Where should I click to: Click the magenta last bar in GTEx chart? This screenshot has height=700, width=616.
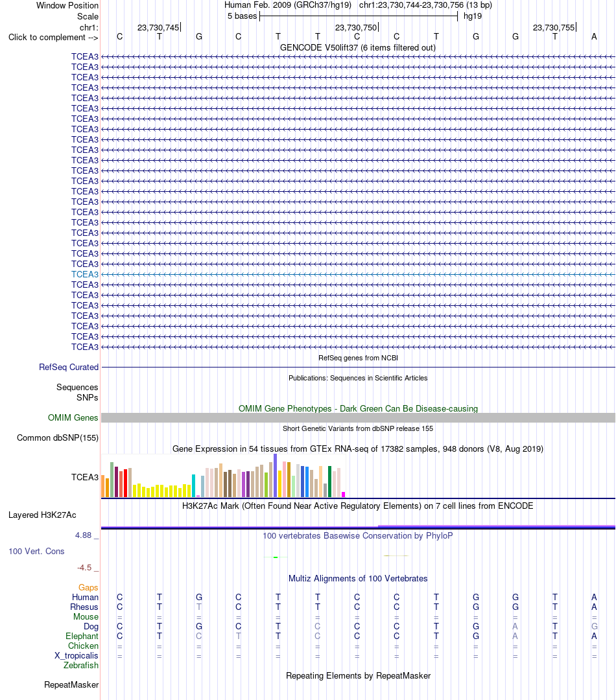(343, 495)
